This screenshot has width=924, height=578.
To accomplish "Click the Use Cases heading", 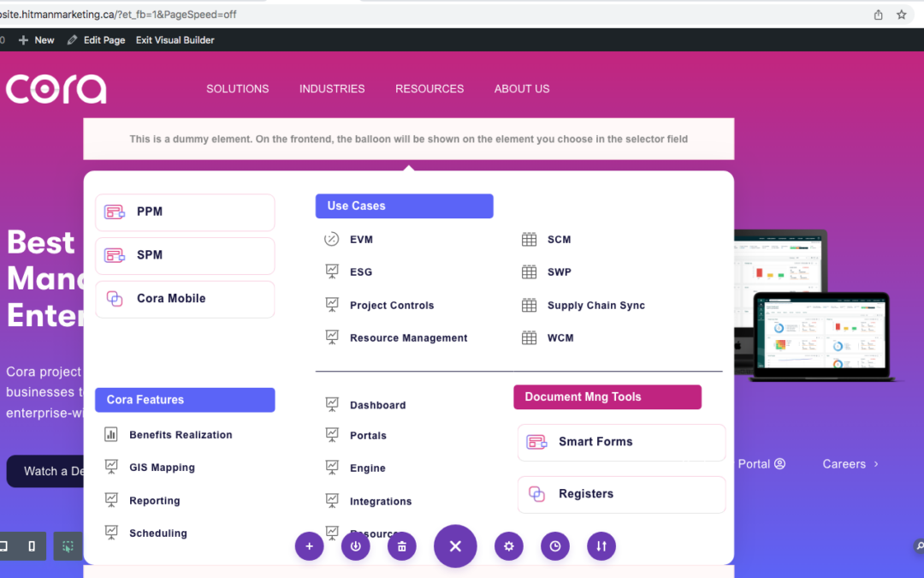I will tap(404, 206).
